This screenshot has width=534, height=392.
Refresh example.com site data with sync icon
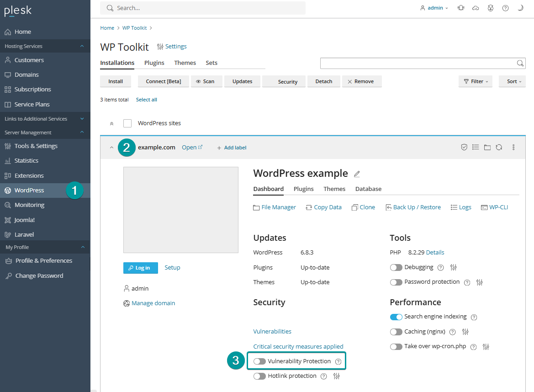498,147
